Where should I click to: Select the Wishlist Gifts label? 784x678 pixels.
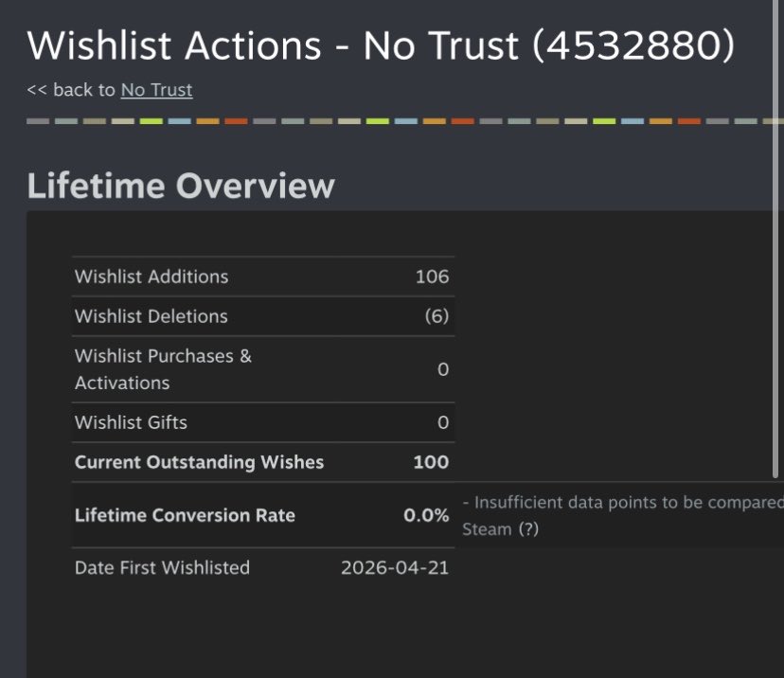tap(131, 422)
